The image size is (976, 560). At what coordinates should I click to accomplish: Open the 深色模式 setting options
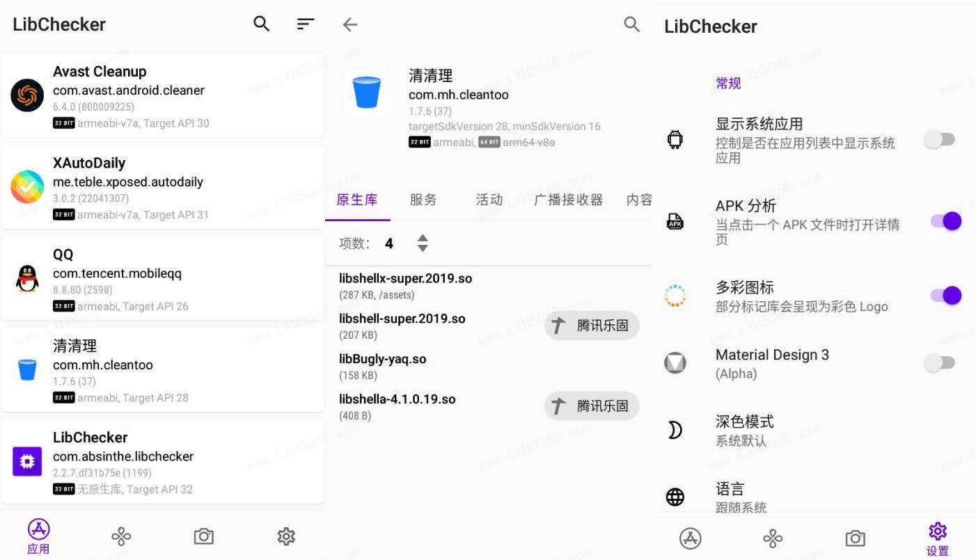tap(813, 431)
